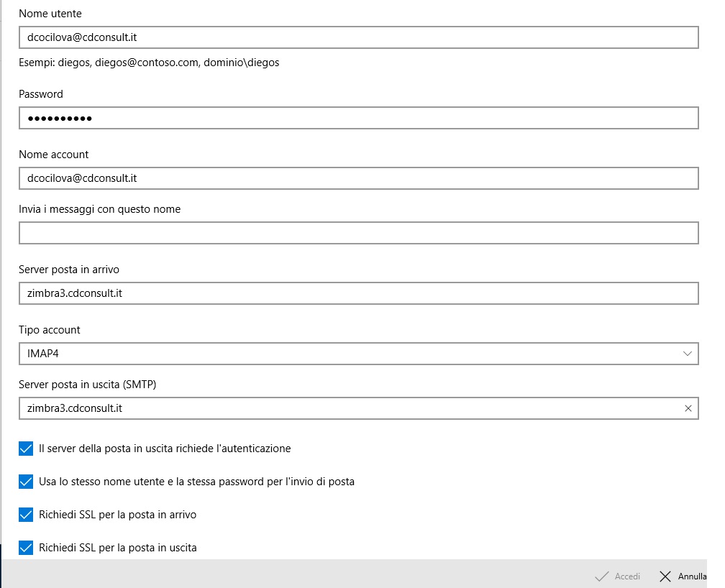Click the 'Server posta in arrivo' label

pyautogui.click(x=69, y=270)
